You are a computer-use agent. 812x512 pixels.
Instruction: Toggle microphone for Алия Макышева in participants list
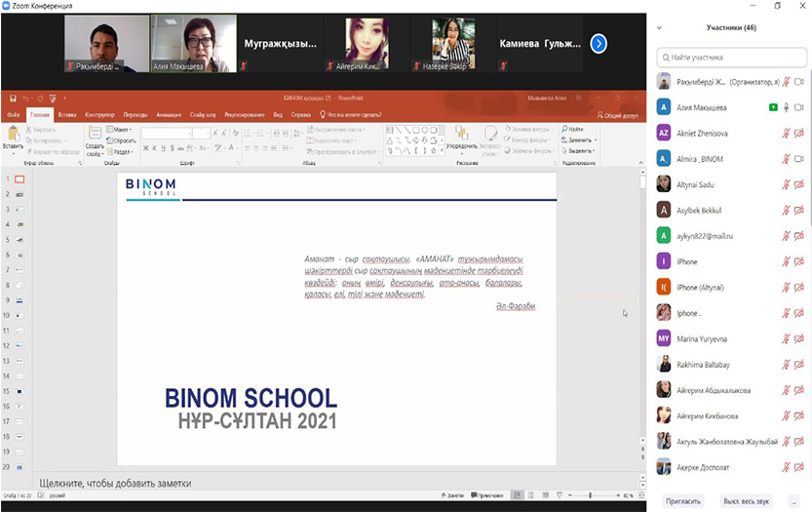pos(786,107)
